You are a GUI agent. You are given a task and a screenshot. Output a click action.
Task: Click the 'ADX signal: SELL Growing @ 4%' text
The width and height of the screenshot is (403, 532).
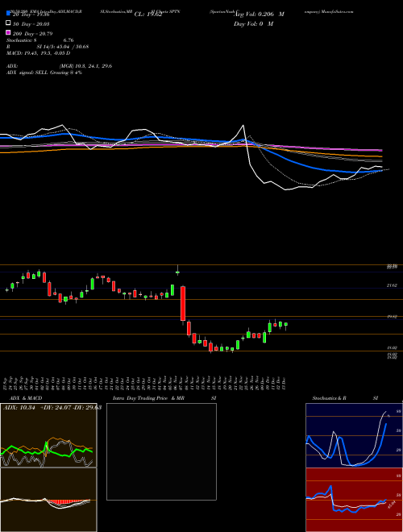tap(44, 73)
